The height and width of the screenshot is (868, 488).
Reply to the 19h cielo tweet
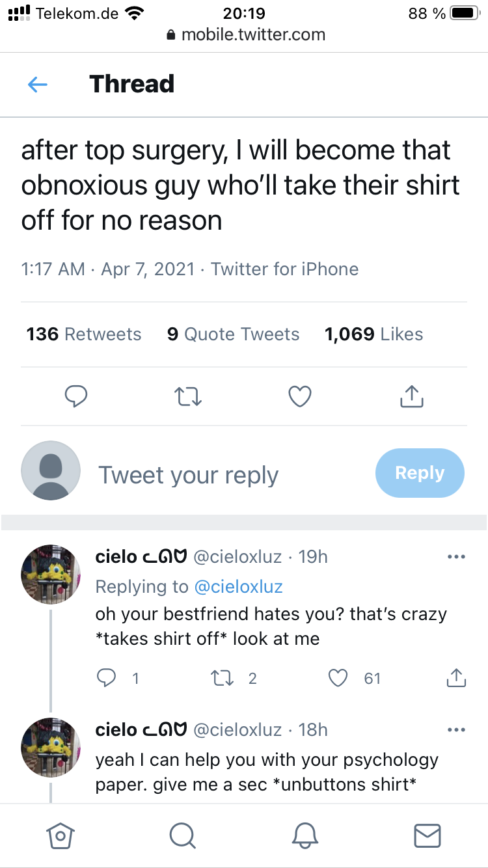click(x=105, y=678)
